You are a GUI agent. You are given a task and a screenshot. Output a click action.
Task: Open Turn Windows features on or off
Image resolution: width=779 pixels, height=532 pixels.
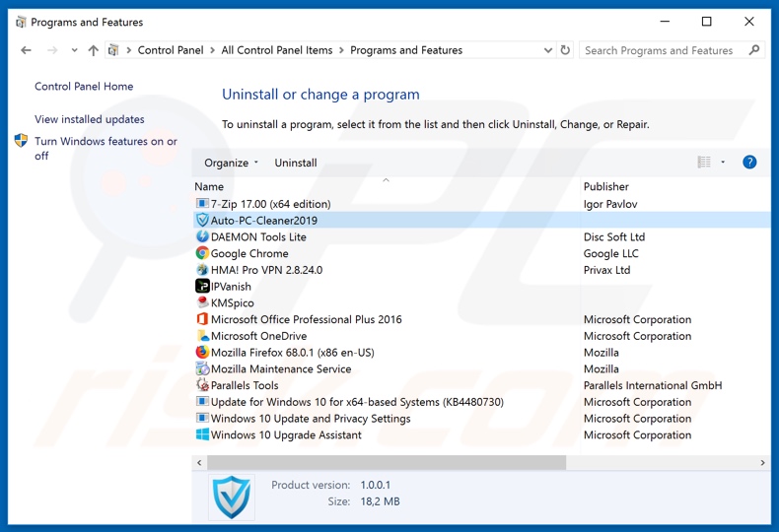(106, 148)
